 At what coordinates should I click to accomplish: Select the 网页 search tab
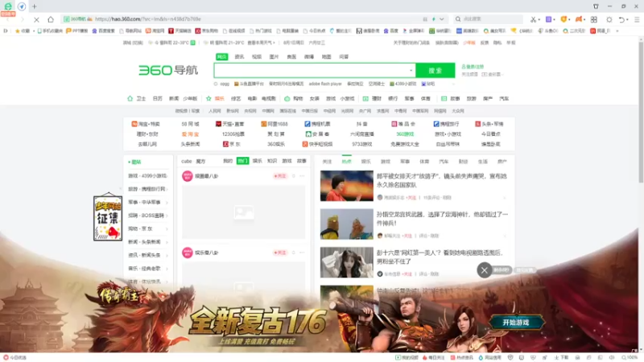point(222,56)
